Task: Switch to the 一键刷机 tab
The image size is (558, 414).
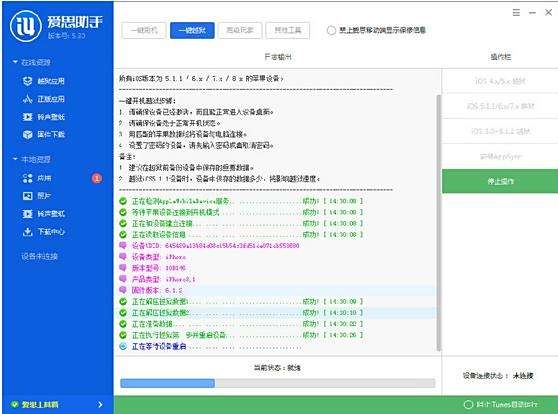Action: [144, 30]
